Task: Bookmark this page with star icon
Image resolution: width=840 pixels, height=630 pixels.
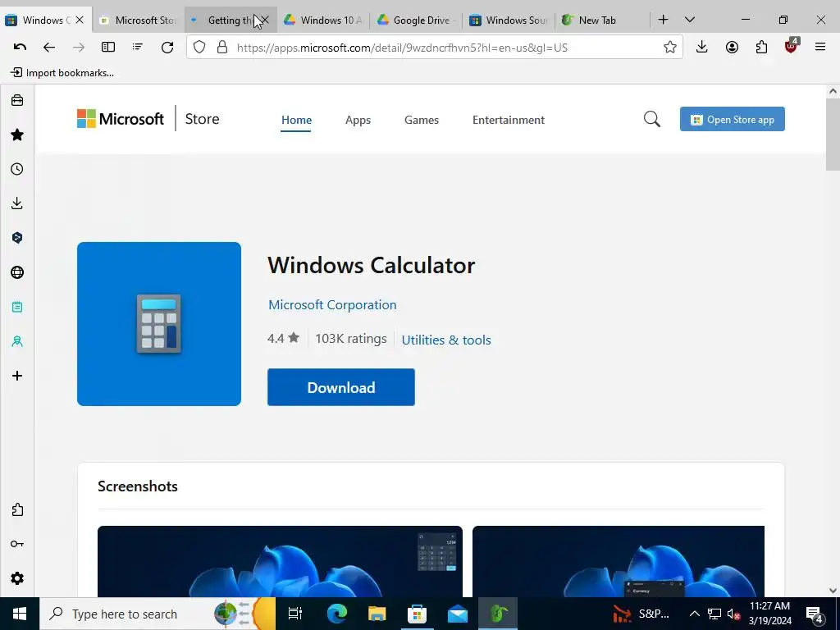Action: tap(669, 47)
